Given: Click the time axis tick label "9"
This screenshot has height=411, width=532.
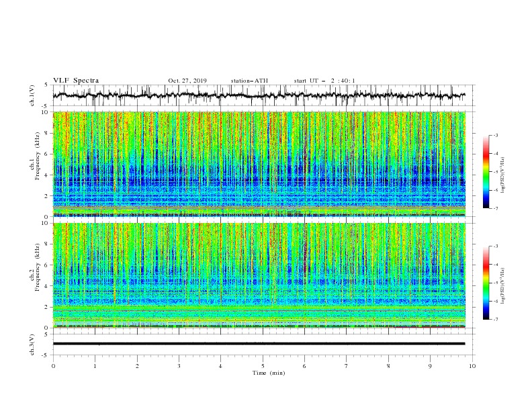Looking at the screenshot, I should tap(430, 366).
